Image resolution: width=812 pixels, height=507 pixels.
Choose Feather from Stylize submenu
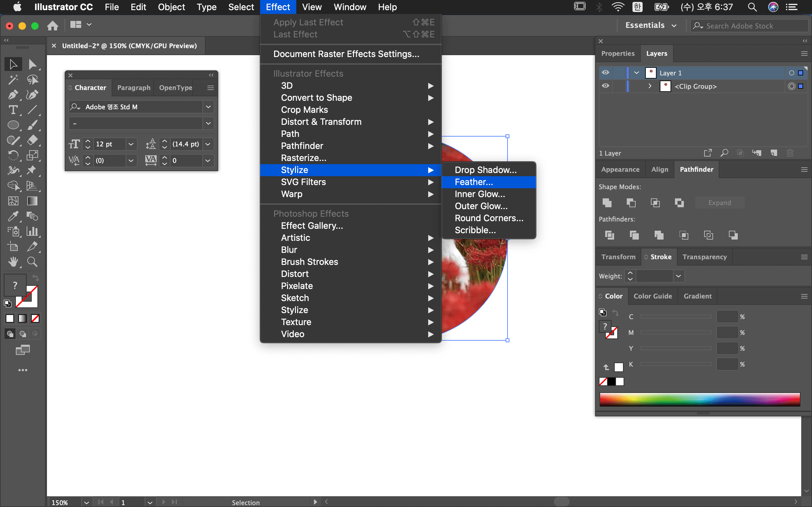tap(474, 182)
